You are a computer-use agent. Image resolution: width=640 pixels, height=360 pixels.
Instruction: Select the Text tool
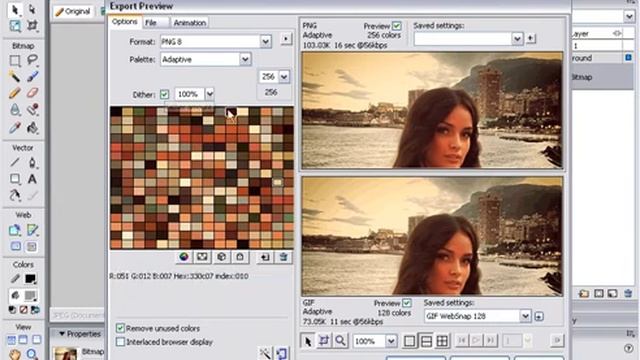click(x=32, y=179)
